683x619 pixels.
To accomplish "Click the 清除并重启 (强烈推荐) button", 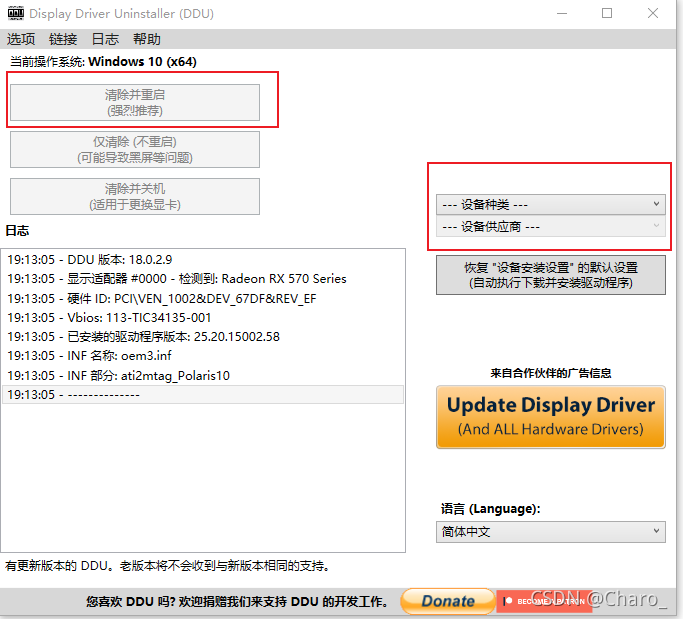I will coord(135,102).
